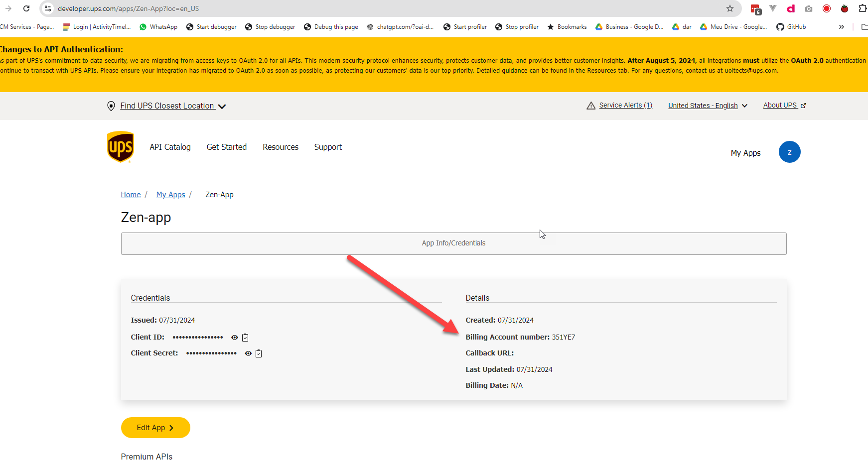Click the Stop debugger bookmarklet
Image resolution: width=868 pixels, height=463 pixels.
(x=270, y=27)
